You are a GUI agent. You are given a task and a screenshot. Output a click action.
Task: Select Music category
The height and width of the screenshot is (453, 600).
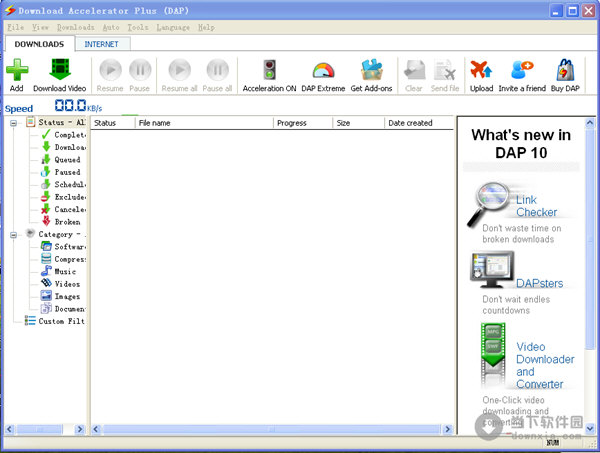point(59,271)
